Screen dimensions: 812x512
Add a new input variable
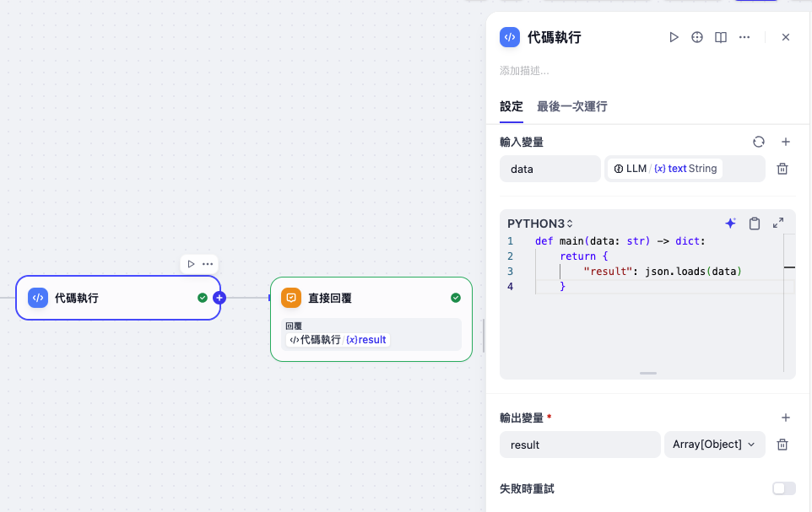tap(785, 143)
